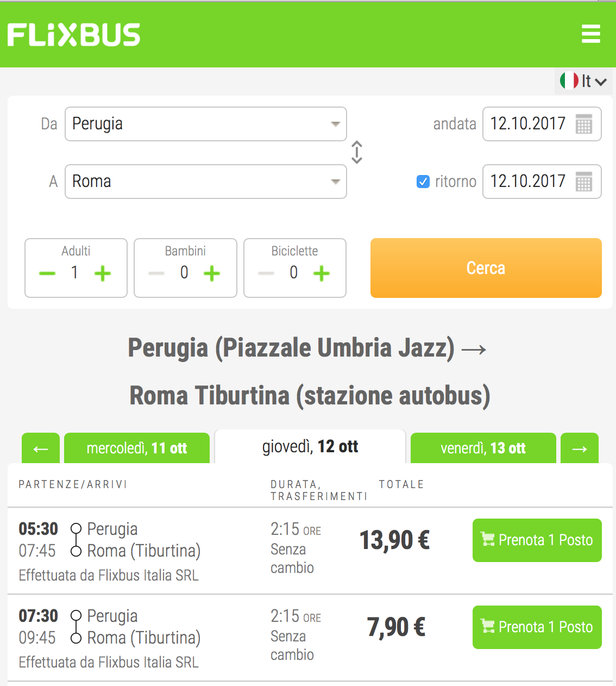The height and width of the screenshot is (686, 616).
Task: Decrease the number of Adulti
Action: coord(47,273)
